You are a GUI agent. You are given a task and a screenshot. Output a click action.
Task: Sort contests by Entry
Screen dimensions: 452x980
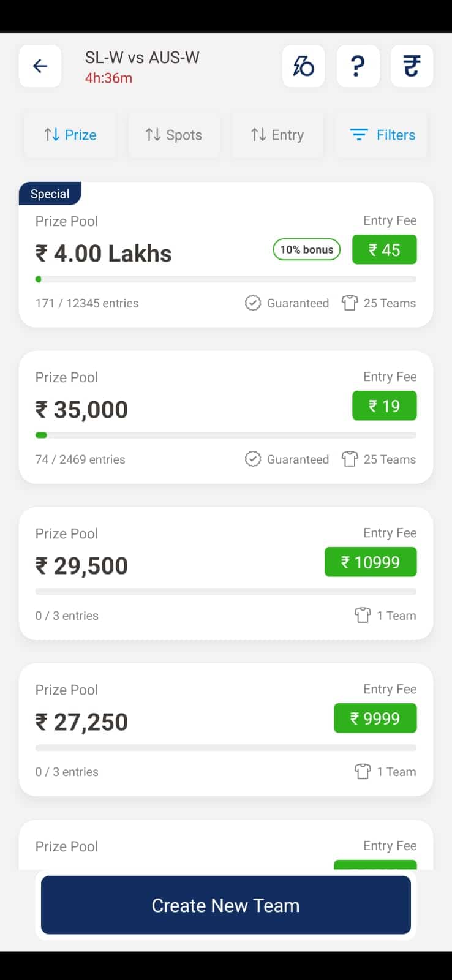[x=277, y=135]
